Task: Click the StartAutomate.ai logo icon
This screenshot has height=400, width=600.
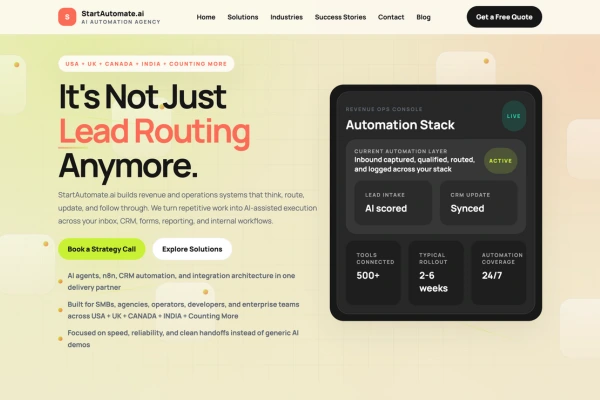Action: [67, 17]
